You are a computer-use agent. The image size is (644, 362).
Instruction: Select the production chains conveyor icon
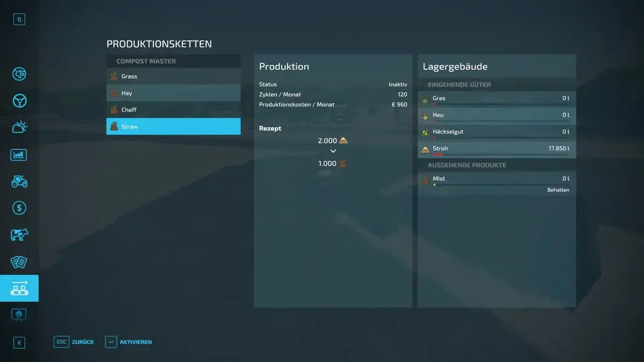point(19,289)
